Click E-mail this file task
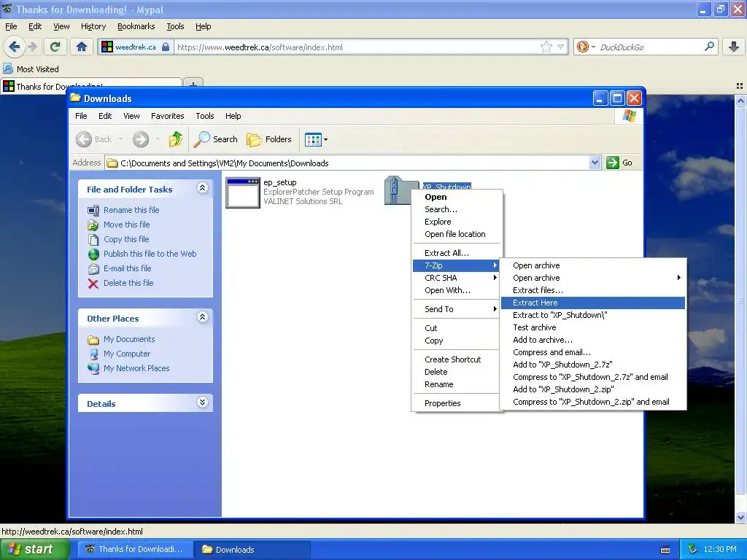This screenshot has width=747, height=560. 127,268
